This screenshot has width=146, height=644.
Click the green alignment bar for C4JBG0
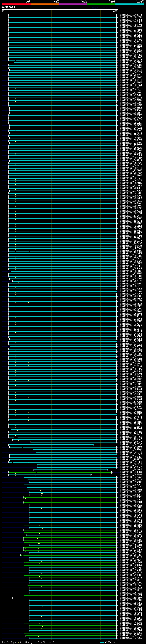tap(60, 472)
